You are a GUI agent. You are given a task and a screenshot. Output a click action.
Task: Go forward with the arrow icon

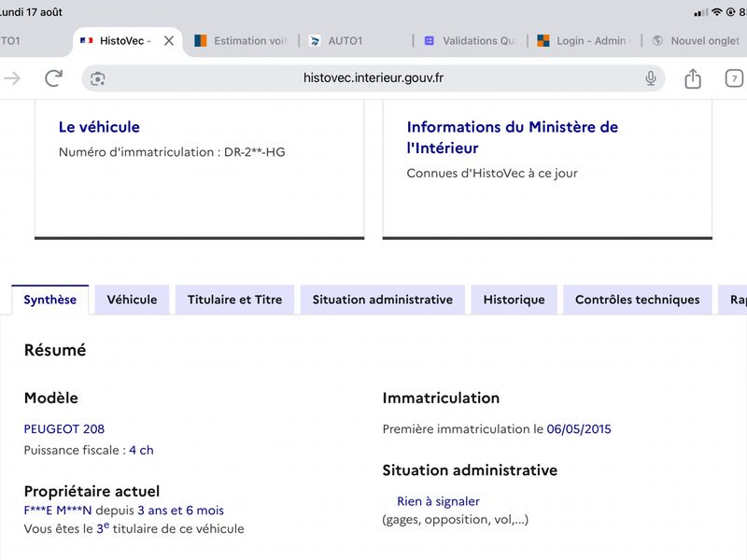click(x=12, y=78)
